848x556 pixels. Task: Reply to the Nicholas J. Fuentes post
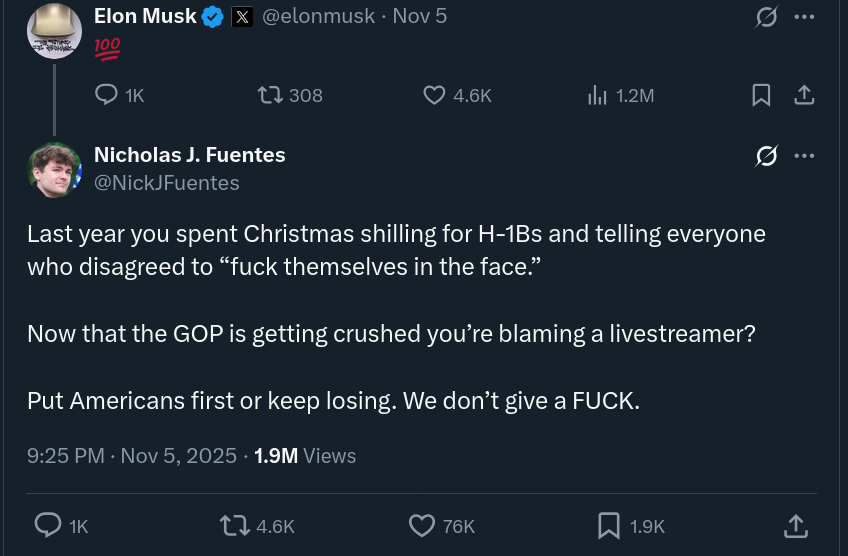pos(48,525)
